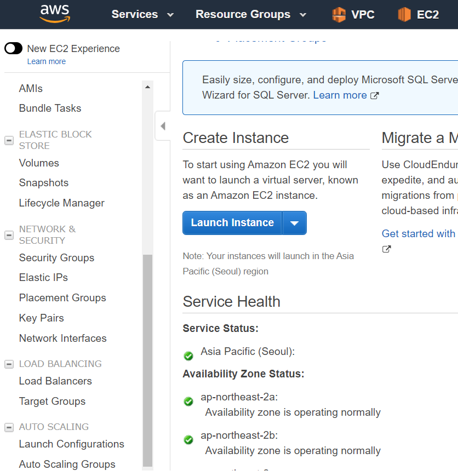
Task: Toggle the New EC2 Experience switch
Action: [13, 48]
